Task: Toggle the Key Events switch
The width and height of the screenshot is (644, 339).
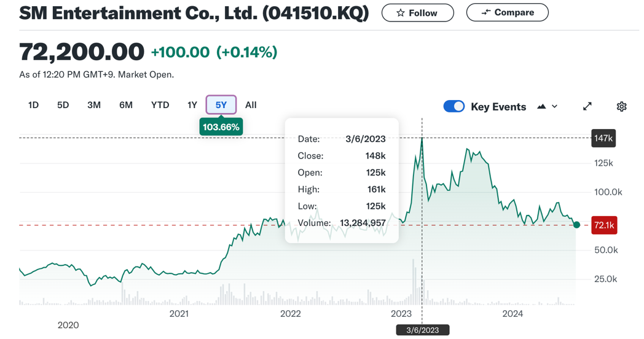Action: 454,107
